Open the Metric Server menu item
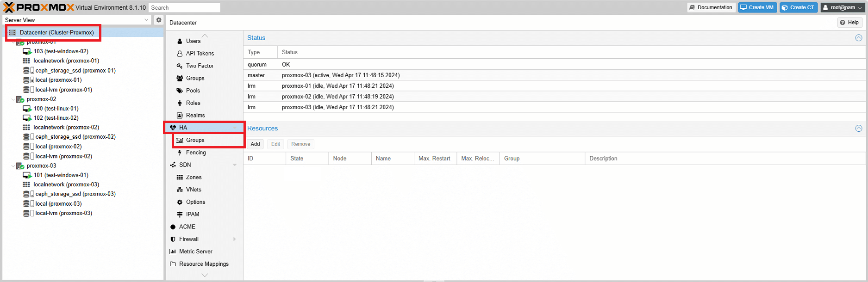Screen dimensions: 868x282 205,251
